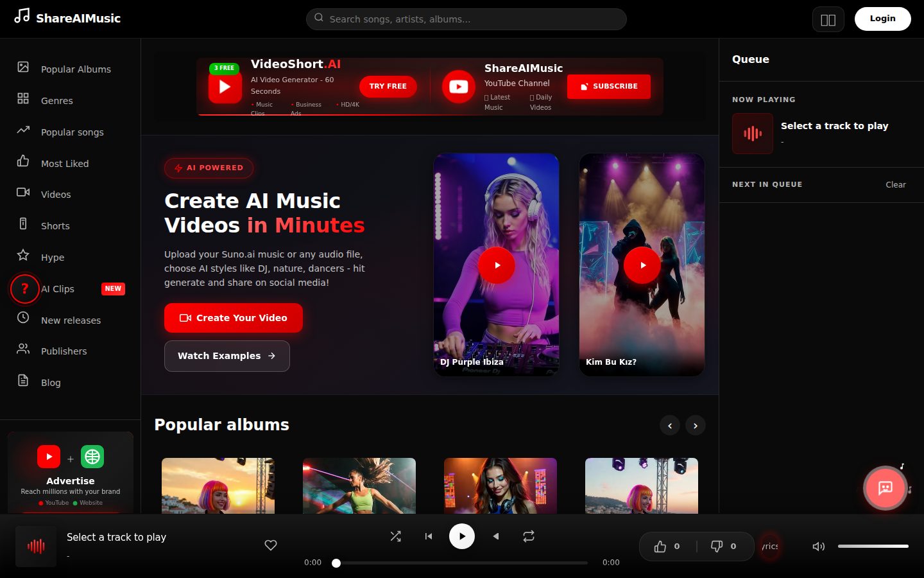The width and height of the screenshot is (924, 578).
Task: Click the Advertise website globe icon
Action: coord(92,457)
